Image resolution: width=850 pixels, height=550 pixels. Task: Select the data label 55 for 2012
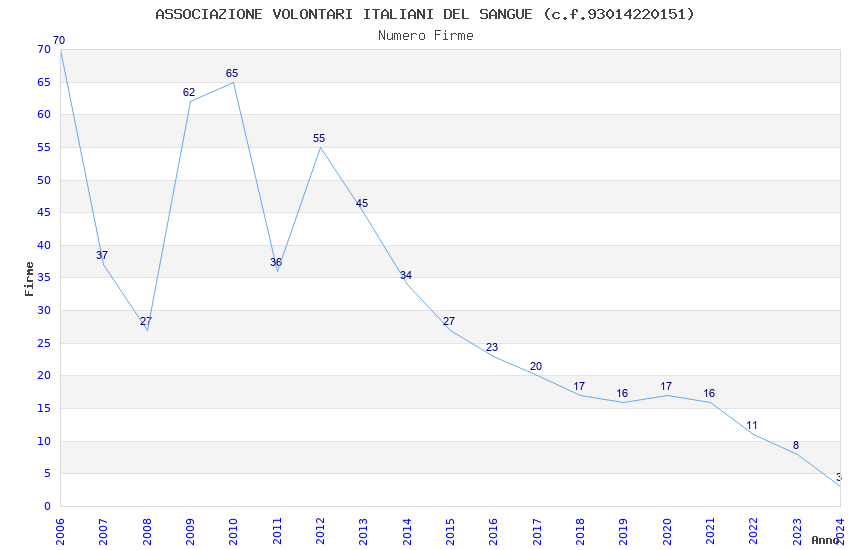coord(319,138)
